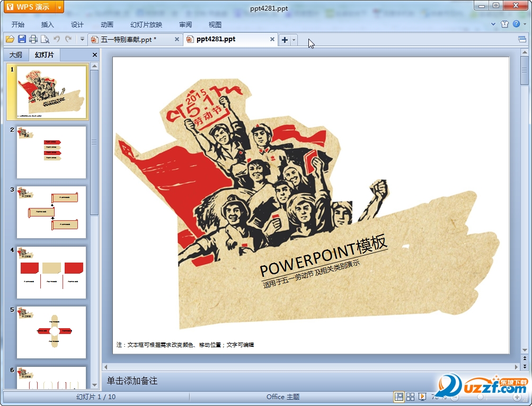Open the 视图 ribbon tab
The width and height of the screenshot is (532, 406).
[x=215, y=25]
